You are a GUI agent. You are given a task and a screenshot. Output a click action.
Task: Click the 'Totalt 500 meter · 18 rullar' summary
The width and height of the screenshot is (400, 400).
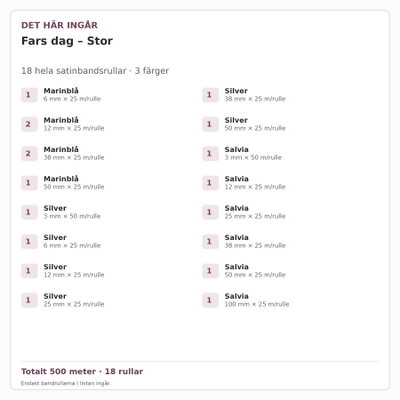pyautogui.click(x=82, y=371)
